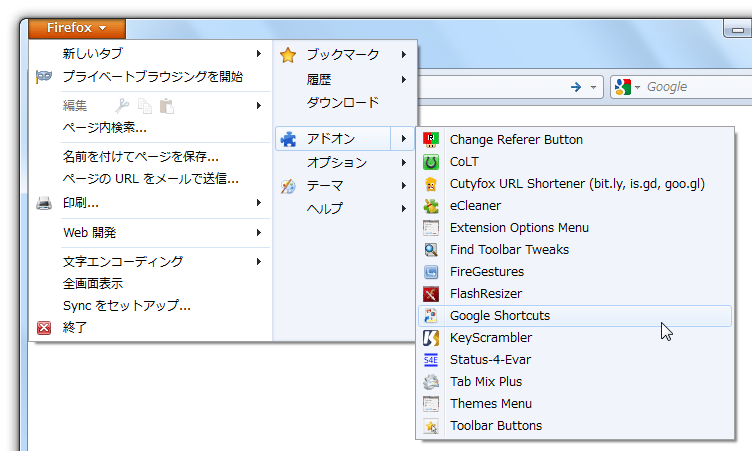752x451 pixels.
Task: Click the Go arrow in address bar
Action: tap(576, 87)
